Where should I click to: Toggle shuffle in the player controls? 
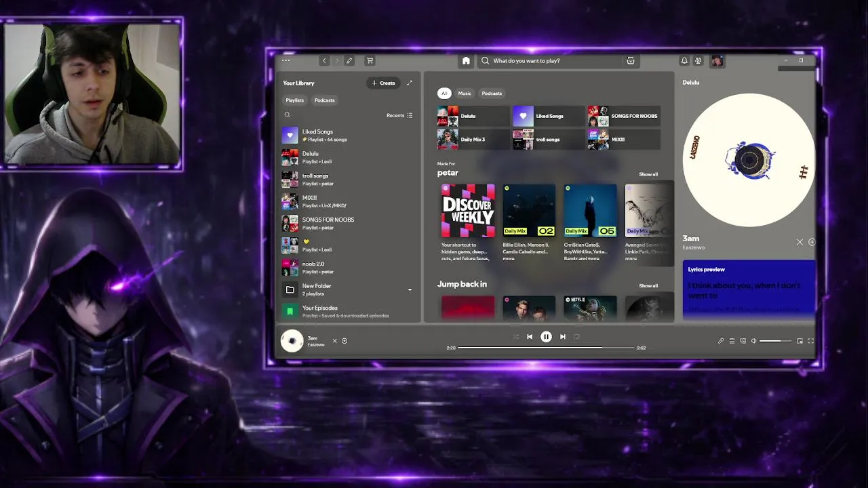[515, 337]
